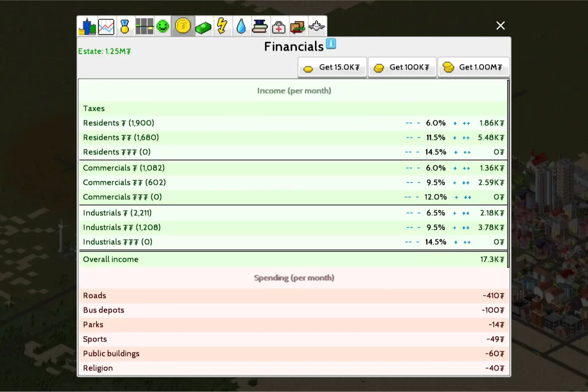This screenshot has width=588, height=392.
Task: Open the airplane transport tab
Action: (x=317, y=26)
